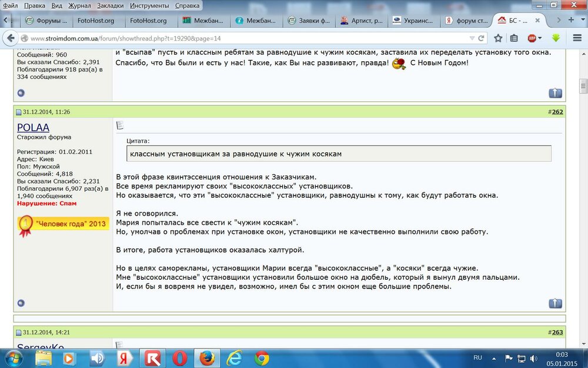This screenshot has width=588, height=368.
Task: Click inside the address bar
Action: (235, 38)
